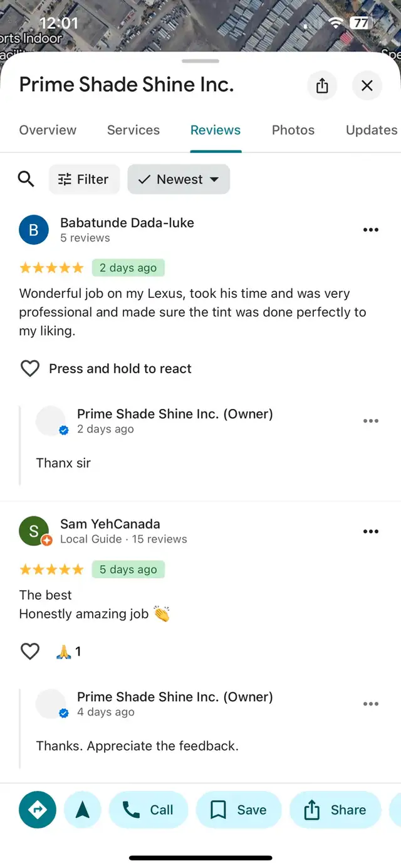Like Babatunde's review with heart icon
401x868 pixels.
coord(30,369)
